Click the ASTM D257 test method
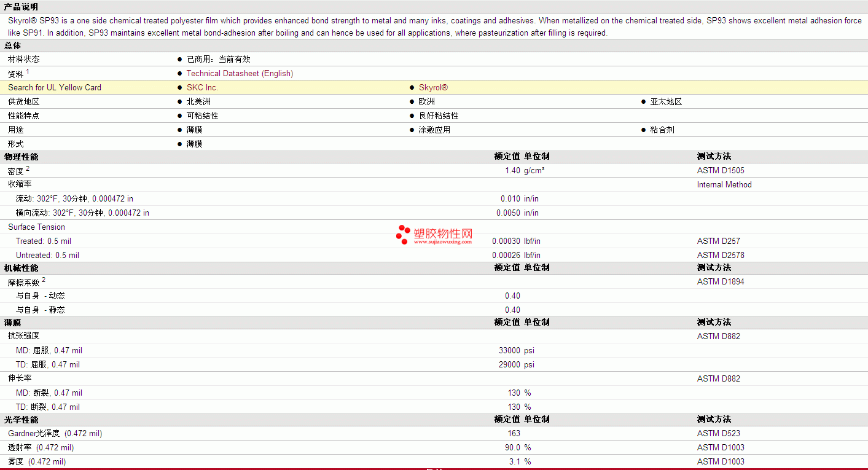868x470 pixels. [x=719, y=241]
